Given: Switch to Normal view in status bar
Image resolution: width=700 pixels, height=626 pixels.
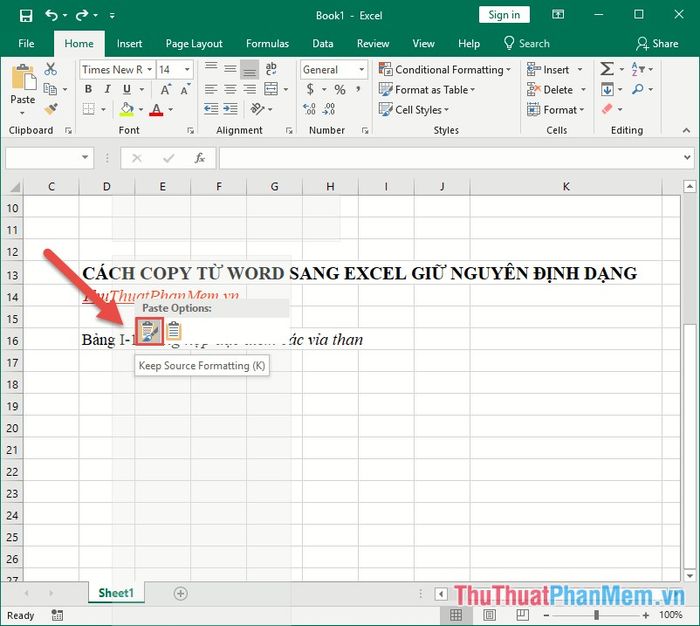Looking at the screenshot, I should click(x=456, y=615).
